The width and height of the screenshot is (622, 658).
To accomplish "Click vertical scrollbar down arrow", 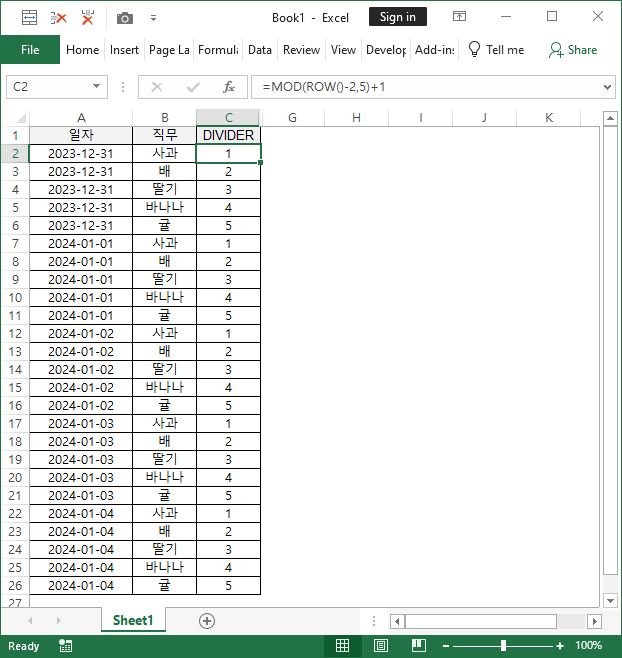I will (610, 601).
